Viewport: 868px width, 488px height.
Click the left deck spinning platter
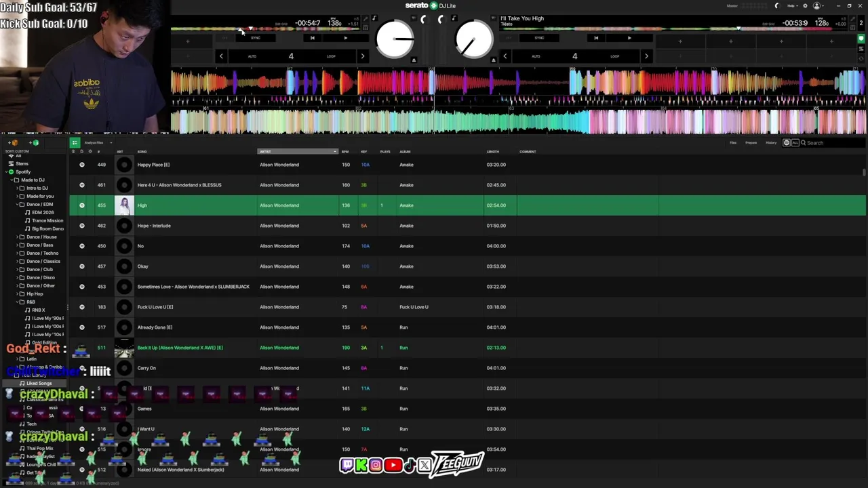pyautogui.click(x=395, y=39)
